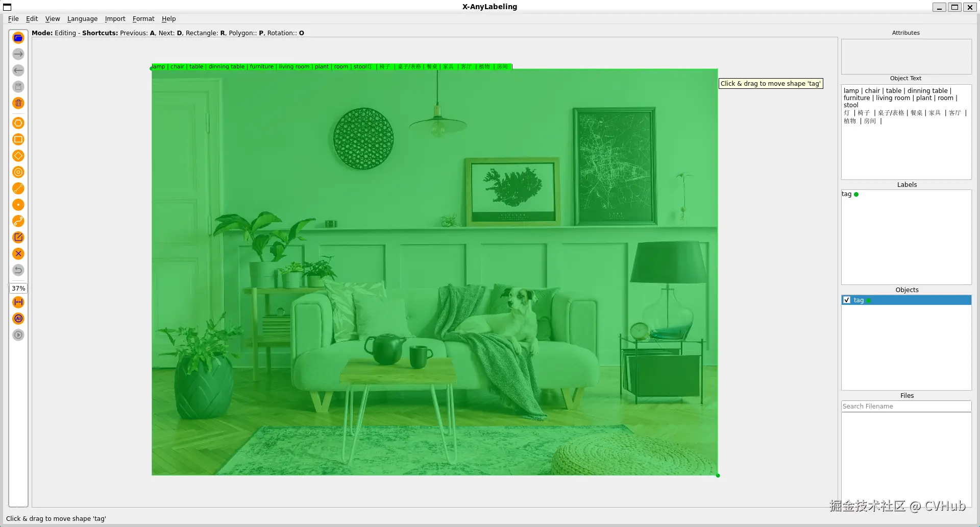Select the point annotation tool
This screenshot has width=980, height=527.
[x=18, y=205]
